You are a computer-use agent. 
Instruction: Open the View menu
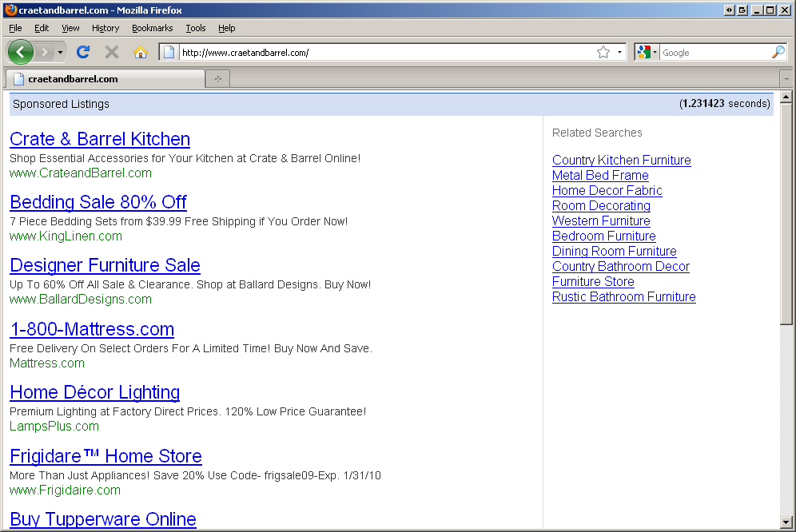coord(70,28)
